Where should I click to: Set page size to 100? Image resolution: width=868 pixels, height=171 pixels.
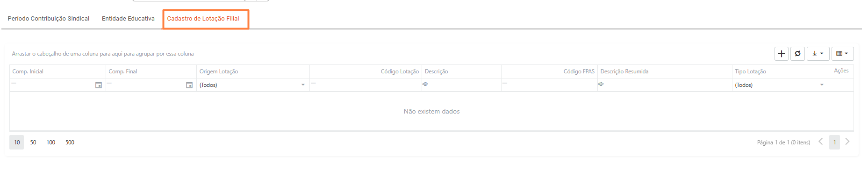pyautogui.click(x=50, y=142)
